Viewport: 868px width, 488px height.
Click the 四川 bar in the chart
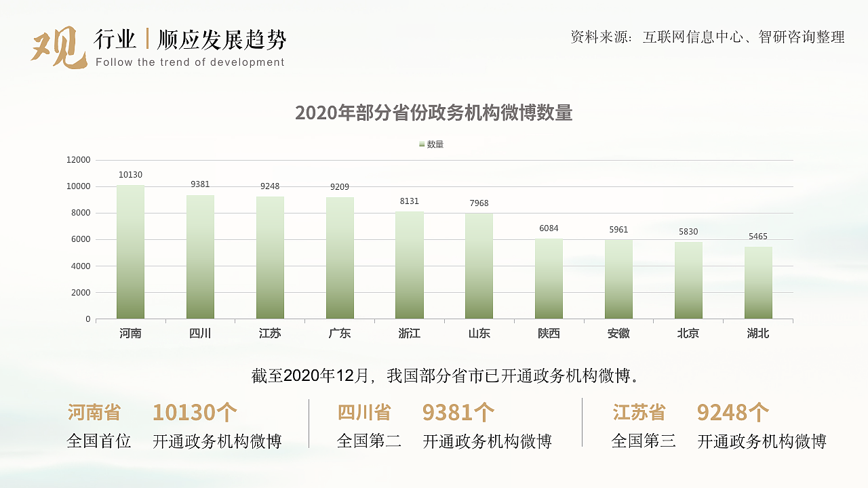(x=200, y=257)
